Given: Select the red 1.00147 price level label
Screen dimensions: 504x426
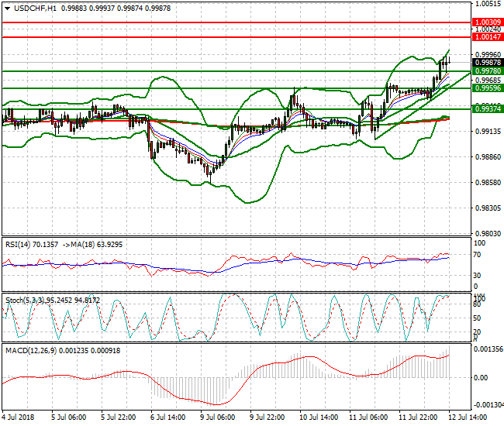Looking at the screenshot, I should pos(488,37).
